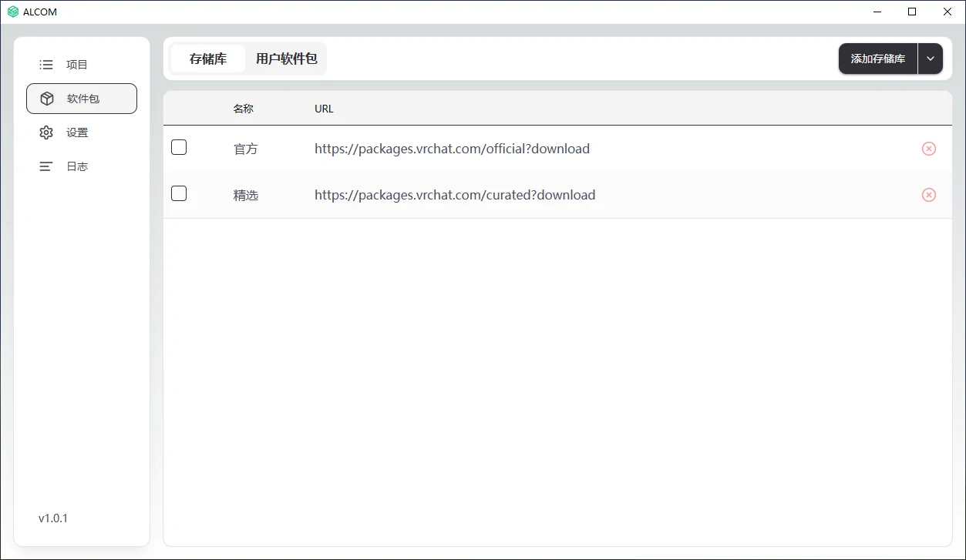Click the ALCOM logo in title bar
The image size is (966, 560).
[x=13, y=12]
